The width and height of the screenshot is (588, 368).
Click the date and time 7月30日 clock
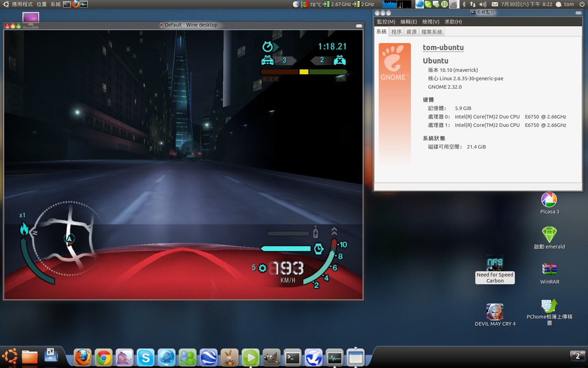(527, 4)
